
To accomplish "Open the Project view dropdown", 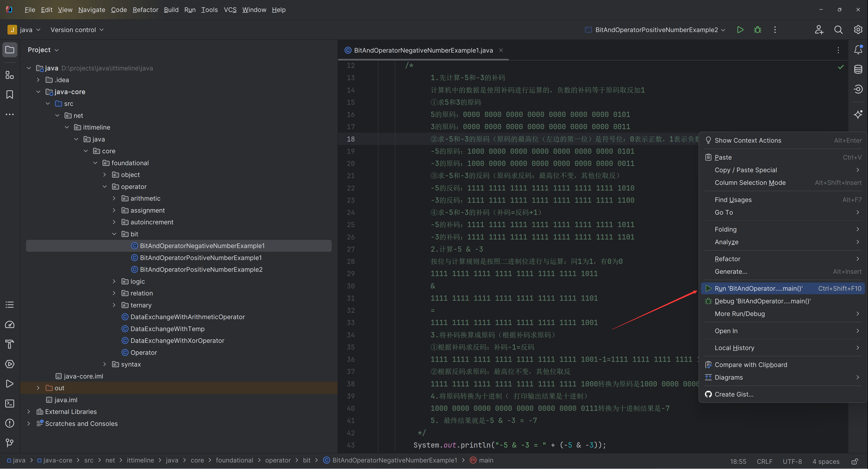I will [x=43, y=50].
